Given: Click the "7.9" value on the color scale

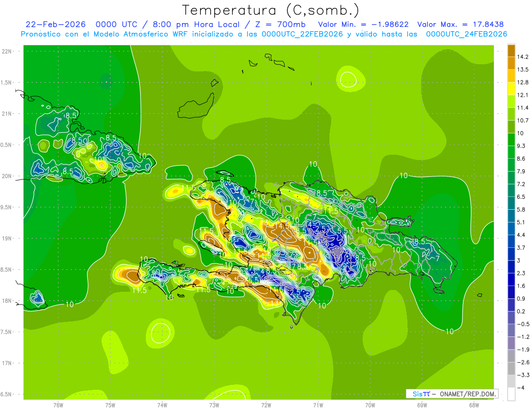Looking at the screenshot, I should [x=521, y=172].
